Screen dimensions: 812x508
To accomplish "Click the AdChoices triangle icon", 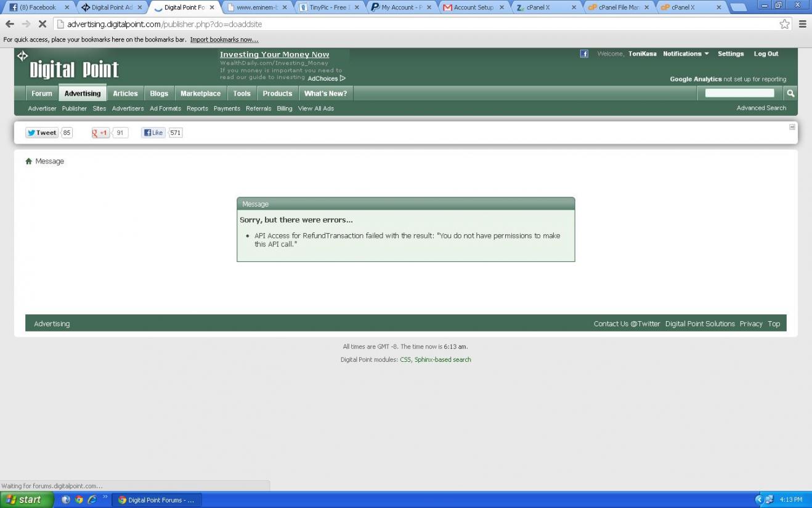I will (x=343, y=78).
